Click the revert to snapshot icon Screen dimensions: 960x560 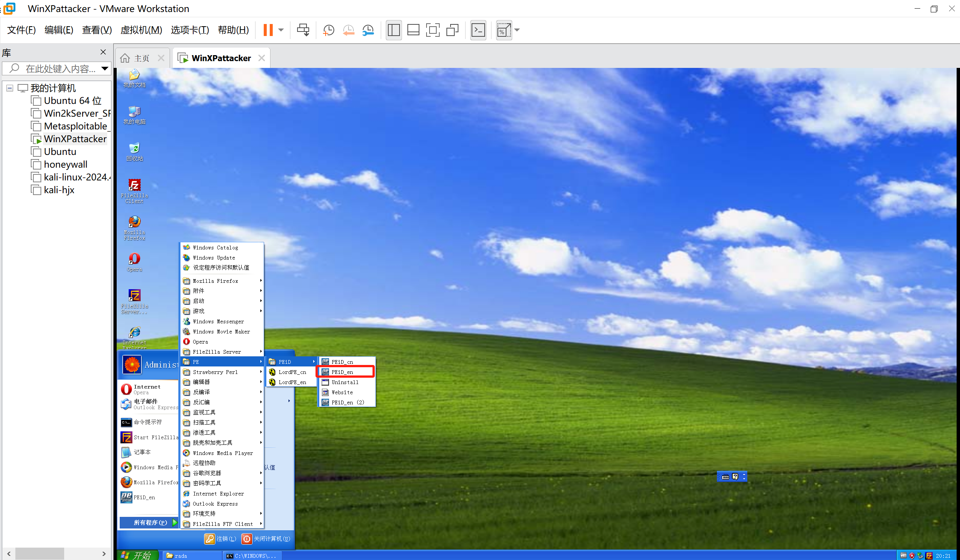(x=348, y=30)
